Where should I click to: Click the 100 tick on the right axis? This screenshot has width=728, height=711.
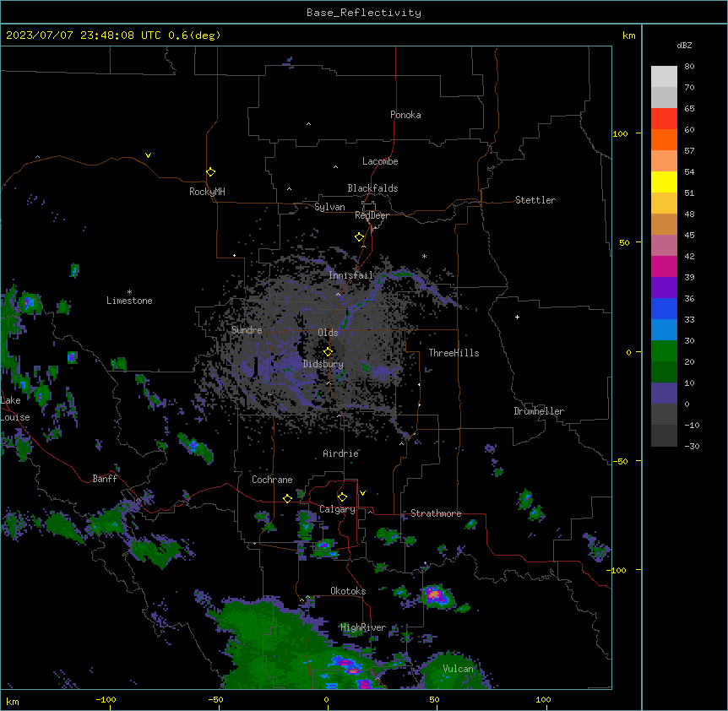(x=620, y=133)
